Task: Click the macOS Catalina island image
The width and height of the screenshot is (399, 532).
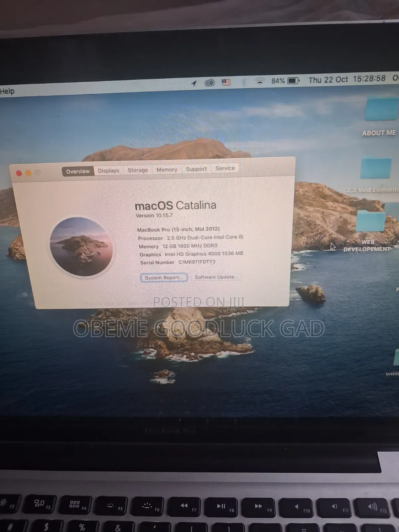Action: [x=81, y=247]
